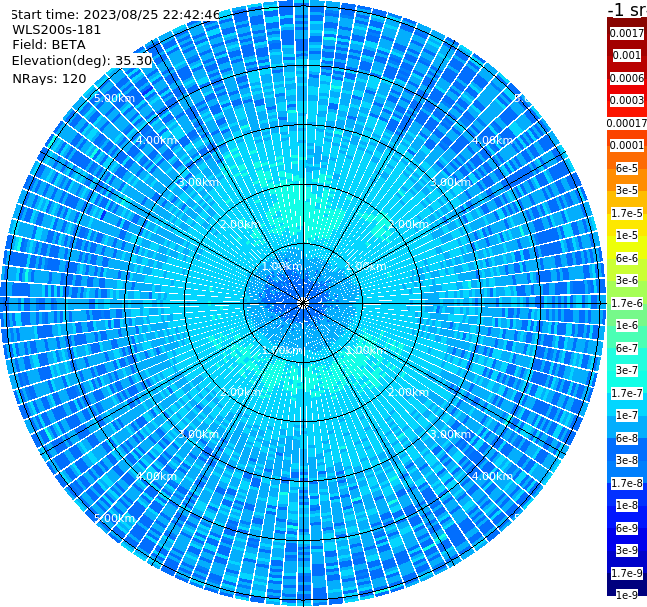Pick the 1e-5 yellow scale entry
The height and width of the screenshot is (607, 647).
click(x=627, y=235)
